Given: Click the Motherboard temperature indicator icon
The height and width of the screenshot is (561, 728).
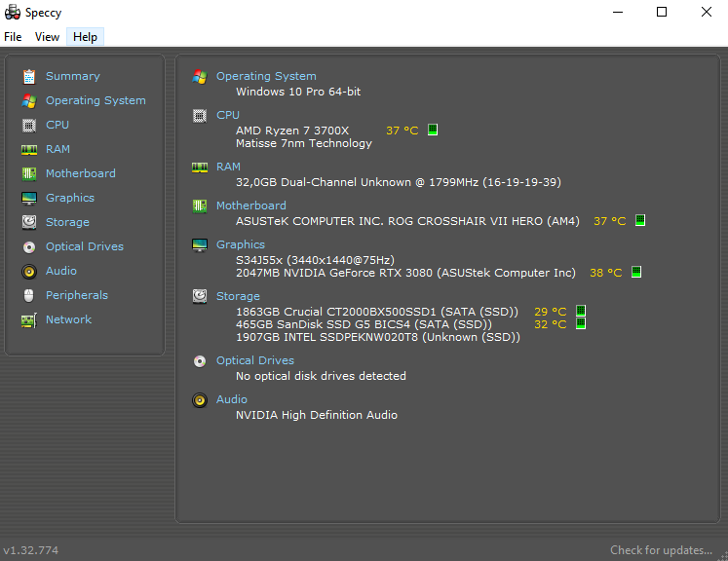Looking at the screenshot, I should coord(640,220).
